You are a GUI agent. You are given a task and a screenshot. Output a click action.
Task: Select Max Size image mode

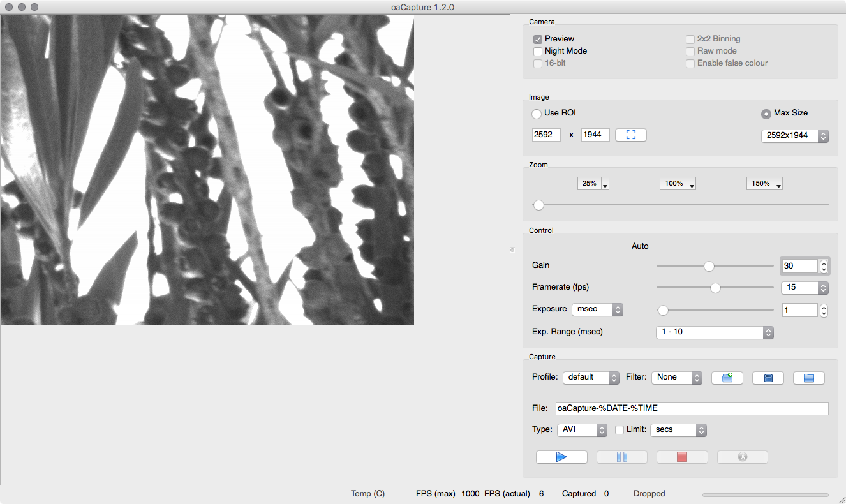766,114
